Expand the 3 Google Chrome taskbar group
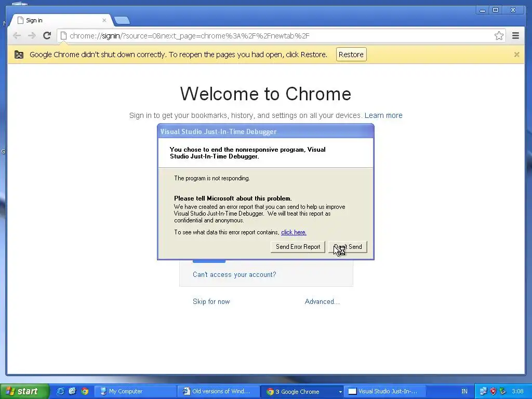This screenshot has height=399, width=532. pos(302,392)
